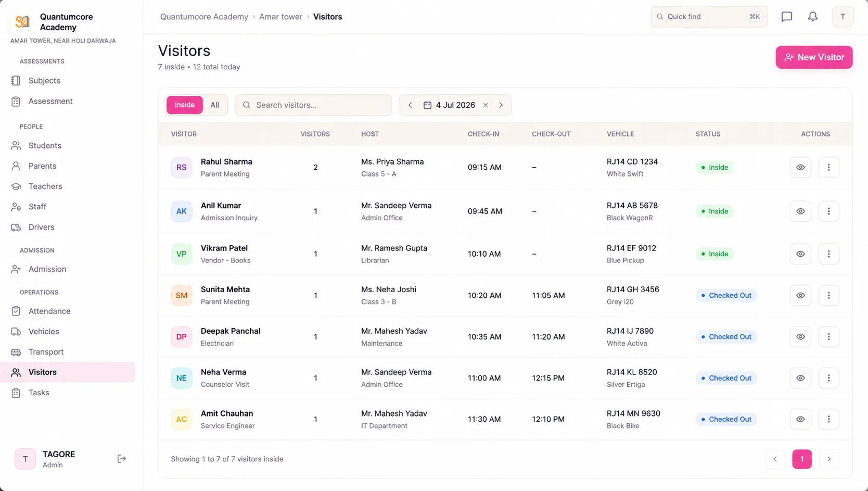The width and height of the screenshot is (868, 491).
Task: View details for Sunita Mehta's visit
Action: 800,295
